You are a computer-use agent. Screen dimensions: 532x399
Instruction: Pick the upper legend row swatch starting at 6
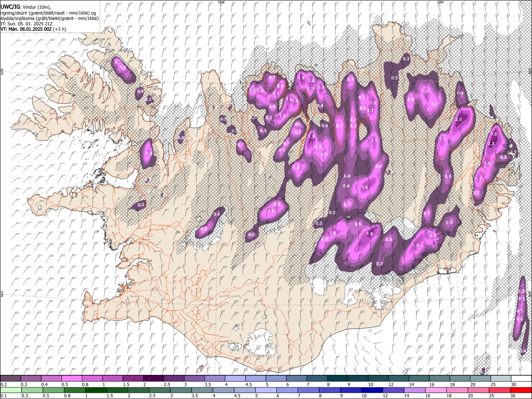point(296,379)
